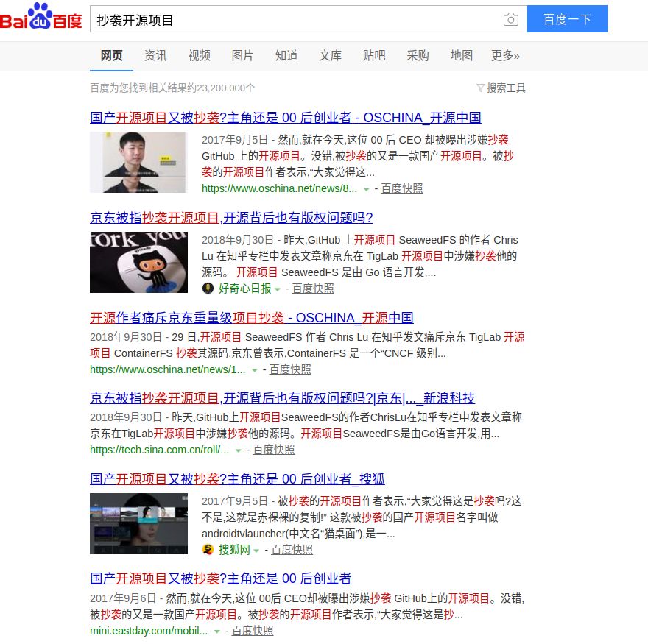Go to the 贴吧 tab
The image size is (648, 644).
374,55
